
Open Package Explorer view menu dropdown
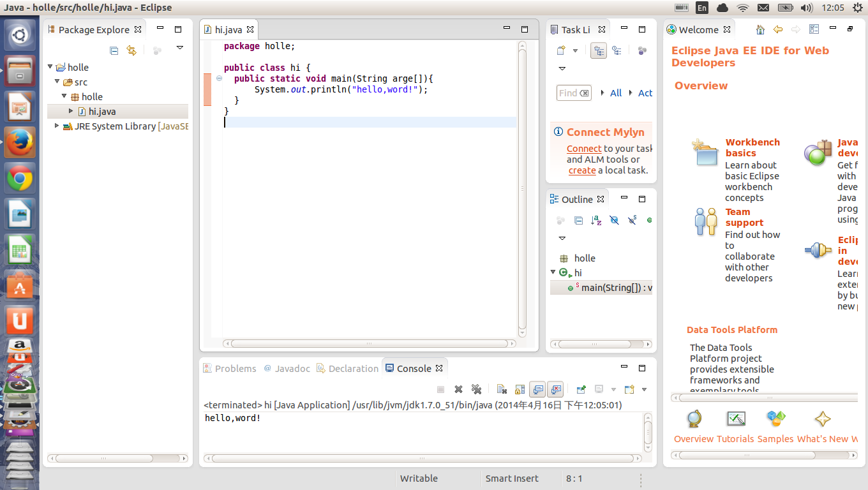pyautogui.click(x=180, y=47)
